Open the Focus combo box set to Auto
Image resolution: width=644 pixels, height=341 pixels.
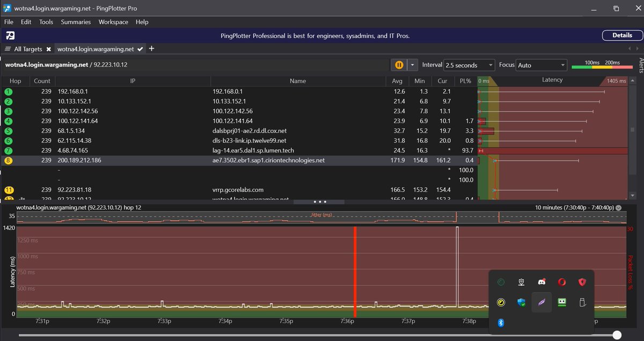tap(541, 65)
